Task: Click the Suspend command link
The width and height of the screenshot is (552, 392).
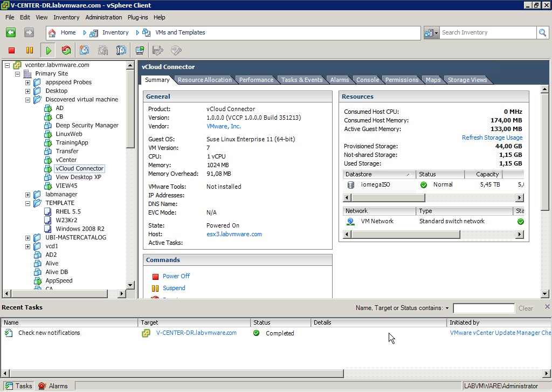Action: [174, 288]
